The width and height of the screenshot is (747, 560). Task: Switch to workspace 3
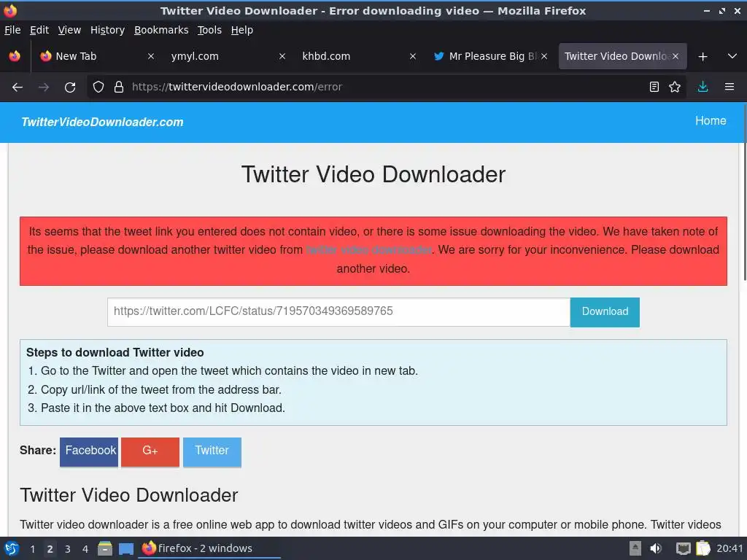coord(68,549)
